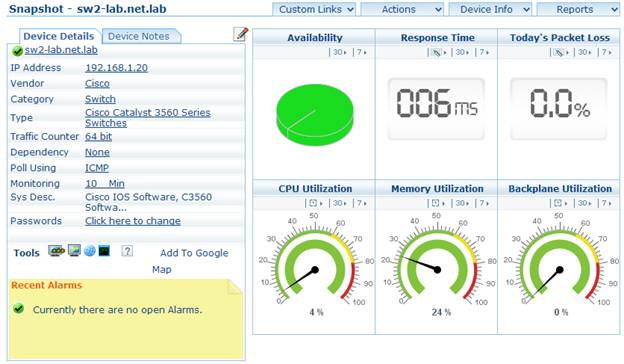Open the Trace Route graph tool icon
This screenshot has width=624, height=364.
[x=74, y=251]
